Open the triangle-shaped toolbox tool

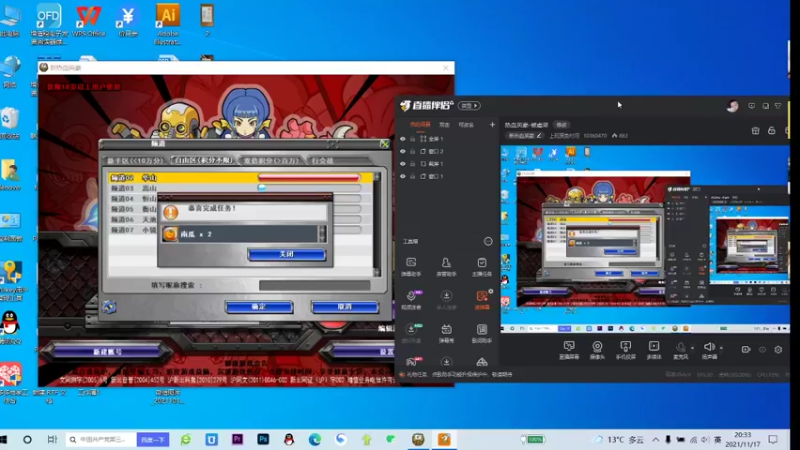point(482,362)
